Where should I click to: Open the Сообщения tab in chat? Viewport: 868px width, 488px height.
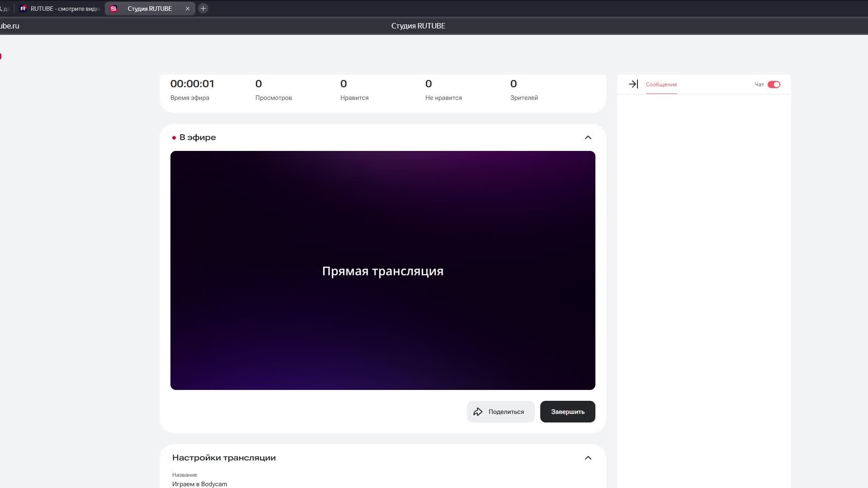tap(661, 84)
